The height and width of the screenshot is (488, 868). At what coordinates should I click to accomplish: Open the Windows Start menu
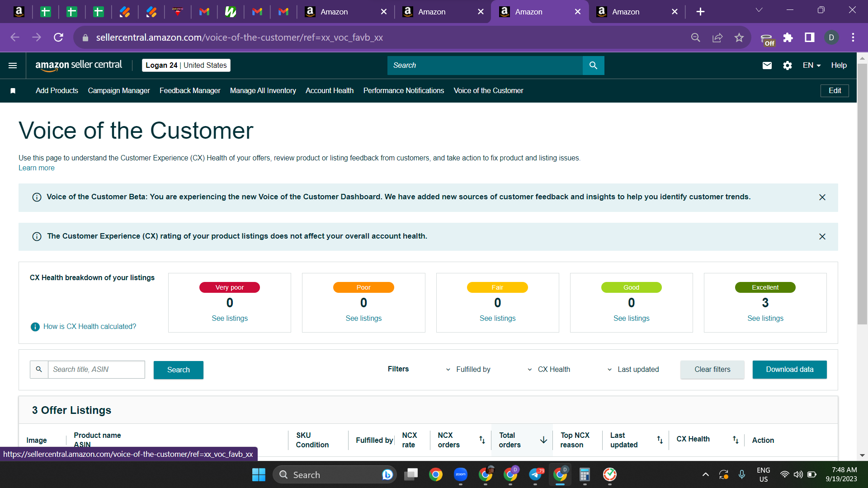[x=259, y=474]
